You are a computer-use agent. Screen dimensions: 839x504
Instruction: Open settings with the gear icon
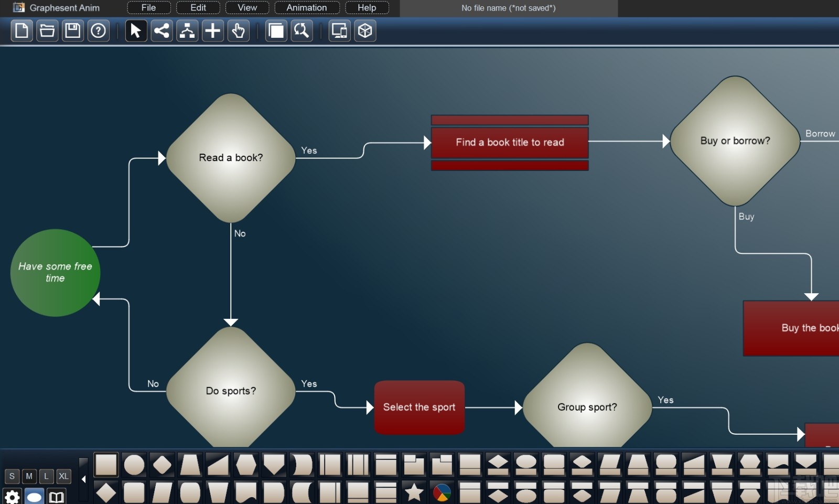coord(12,497)
